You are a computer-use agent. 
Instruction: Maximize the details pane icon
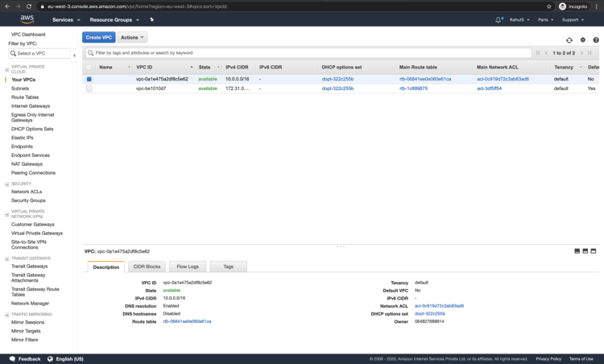pyautogui.click(x=594, y=251)
